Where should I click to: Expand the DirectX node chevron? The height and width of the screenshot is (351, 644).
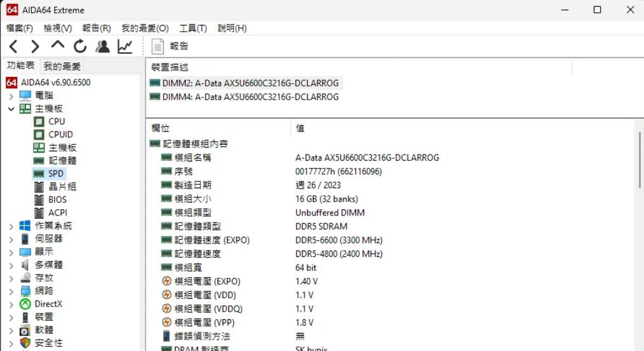tap(11, 305)
